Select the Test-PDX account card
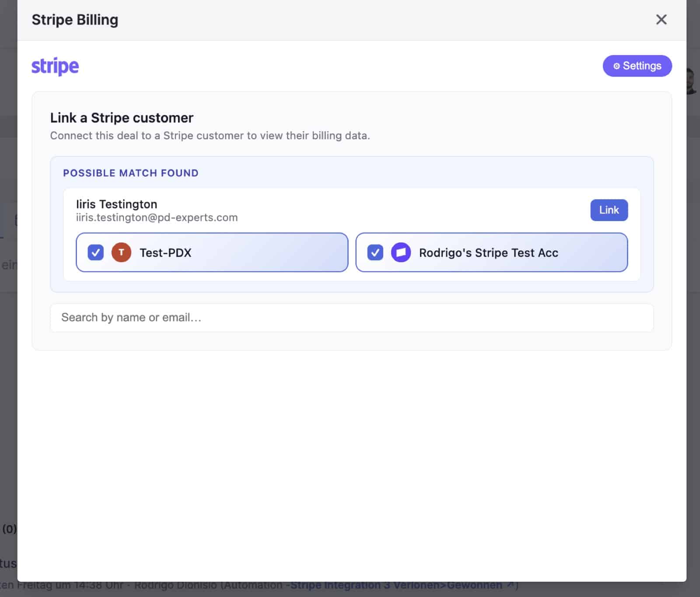This screenshot has width=700, height=597. (212, 253)
